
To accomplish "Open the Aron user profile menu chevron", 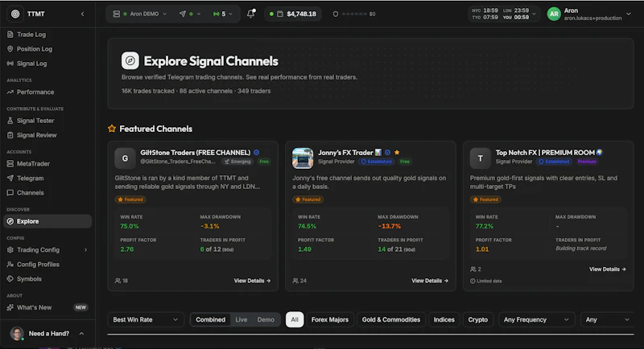I will [629, 14].
